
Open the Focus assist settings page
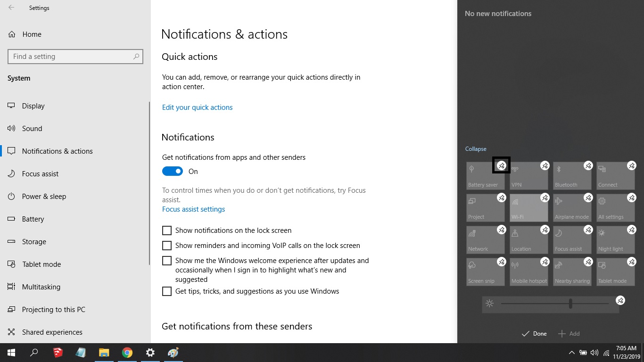[x=193, y=209]
